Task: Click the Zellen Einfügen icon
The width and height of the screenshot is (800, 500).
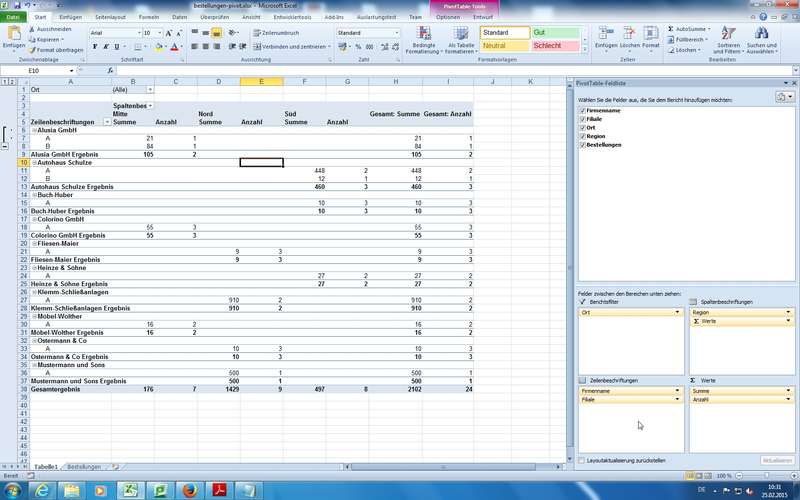Action: [606, 33]
